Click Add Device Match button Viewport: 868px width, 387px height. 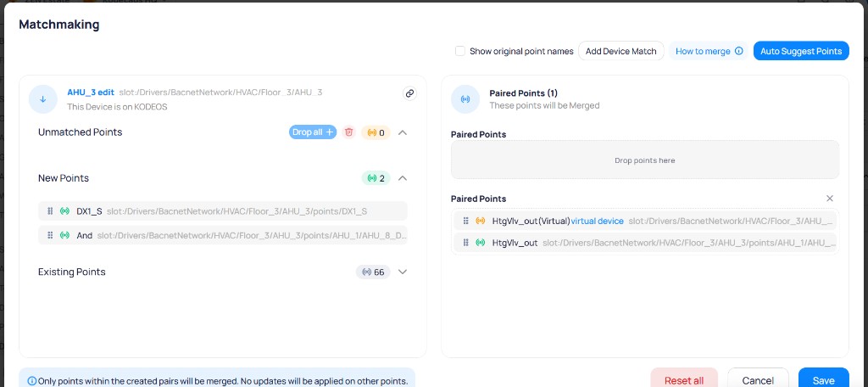(621, 51)
